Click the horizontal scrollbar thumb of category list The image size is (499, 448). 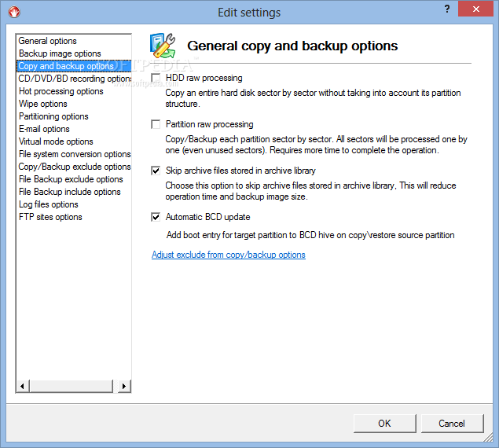click(72, 386)
